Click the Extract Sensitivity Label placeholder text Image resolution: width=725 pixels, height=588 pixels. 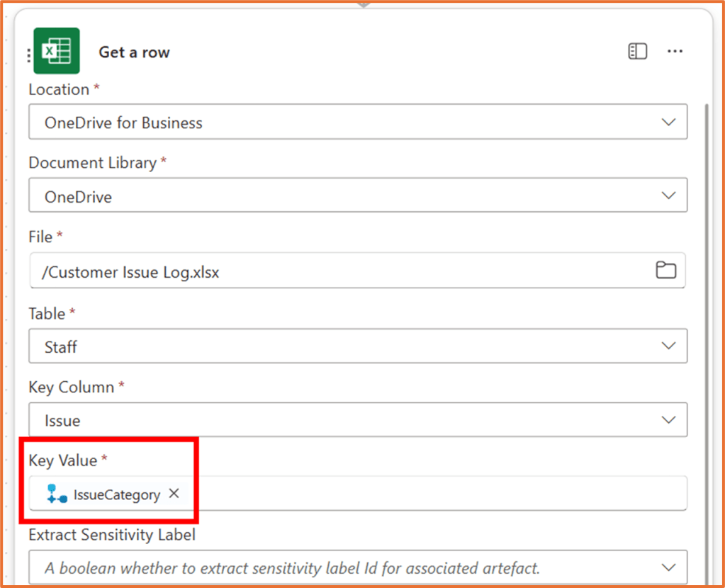(283, 567)
